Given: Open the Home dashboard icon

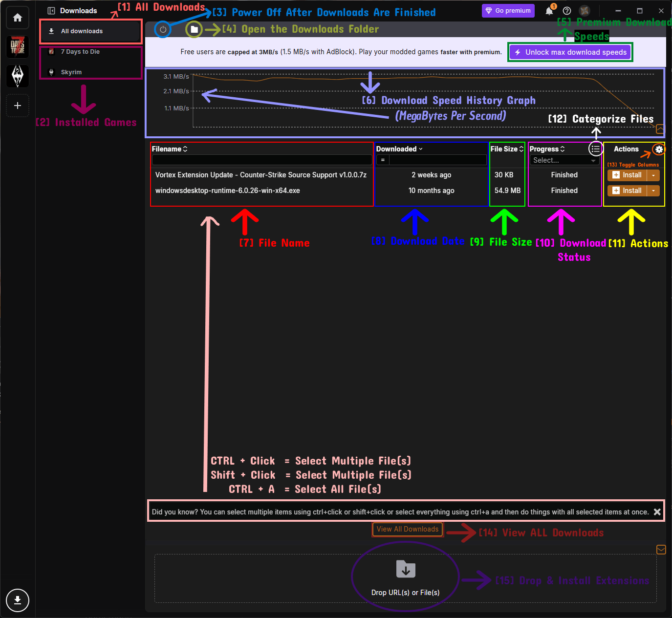Looking at the screenshot, I should (x=18, y=18).
